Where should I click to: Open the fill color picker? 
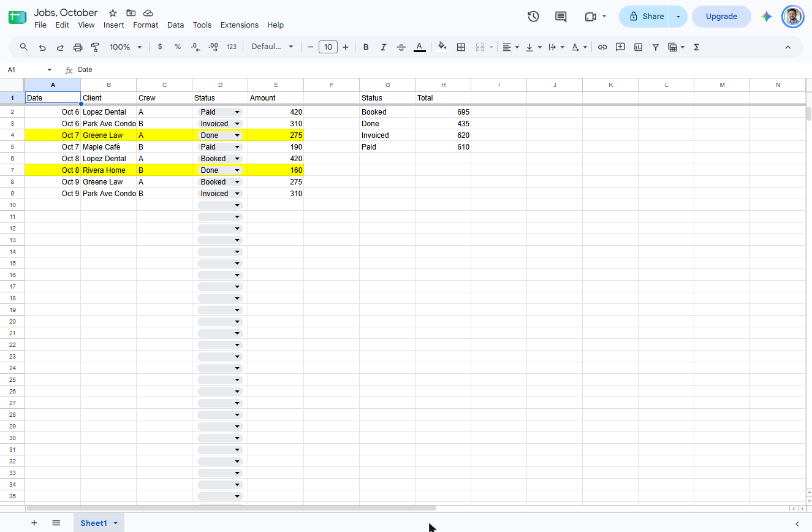[x=442, y=47]
